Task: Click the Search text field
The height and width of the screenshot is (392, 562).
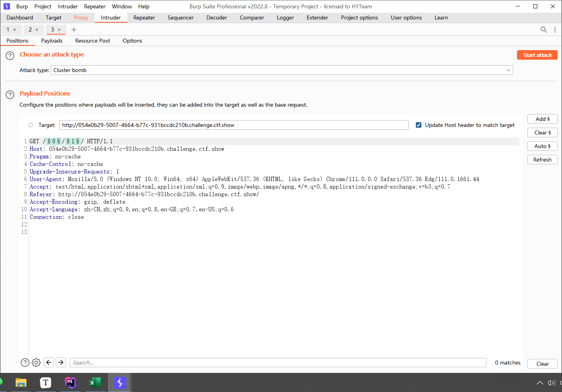Action: 278,363
